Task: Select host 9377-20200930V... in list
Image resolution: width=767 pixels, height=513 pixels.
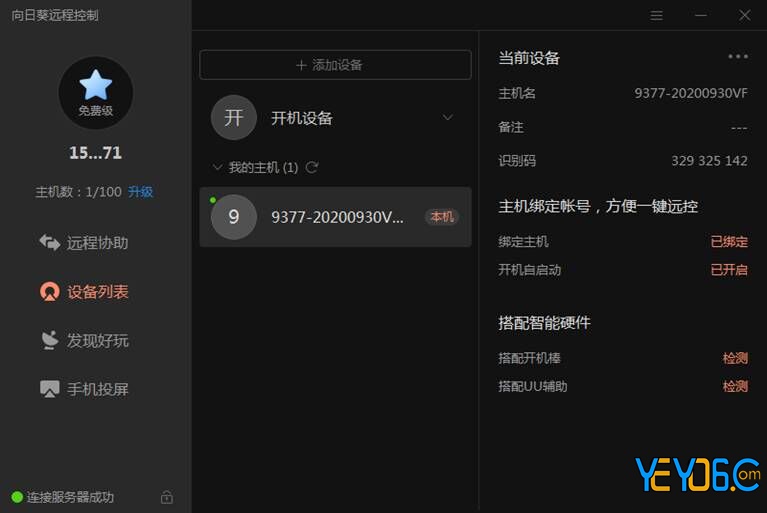Action: coord(335,217)
